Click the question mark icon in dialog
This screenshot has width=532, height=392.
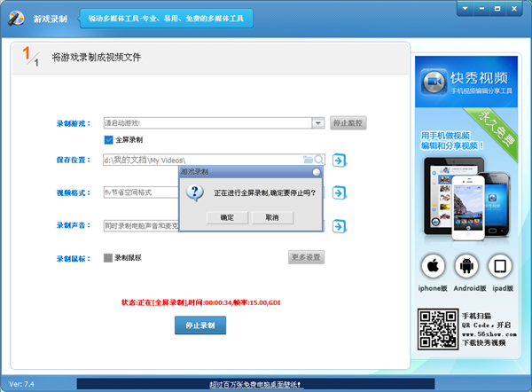[195, 193]
